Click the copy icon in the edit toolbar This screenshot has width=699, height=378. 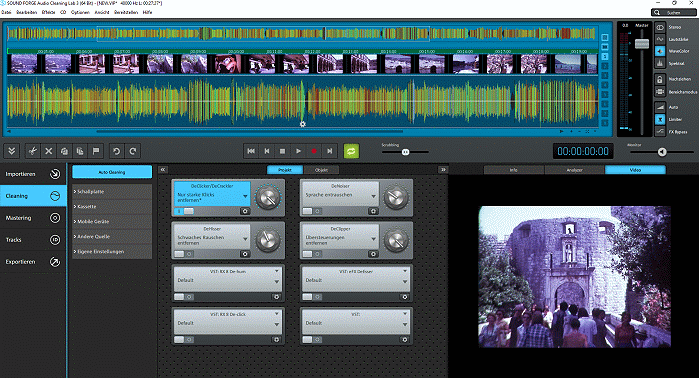pos(64,151)
